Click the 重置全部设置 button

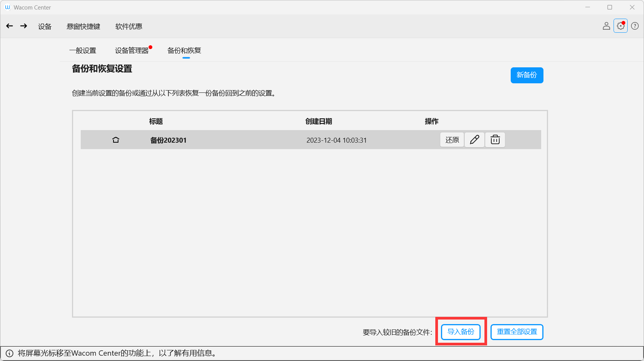[517, 332]
